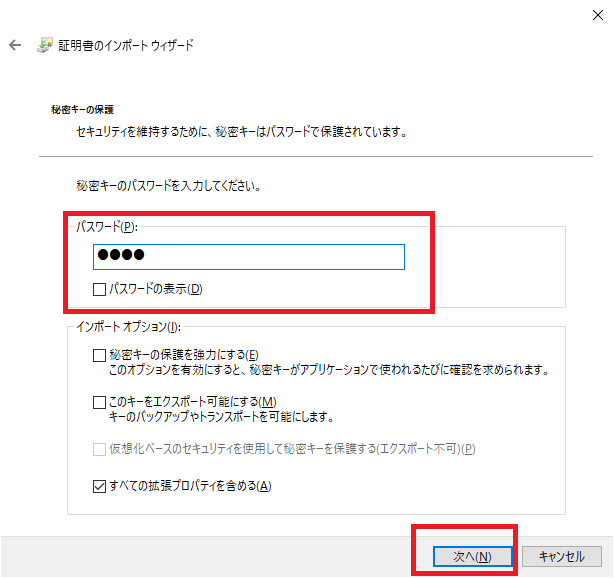Check このキーをエクスポート可能にする option
This screenshot has height=578, width=614.
(x=99, y=402)
